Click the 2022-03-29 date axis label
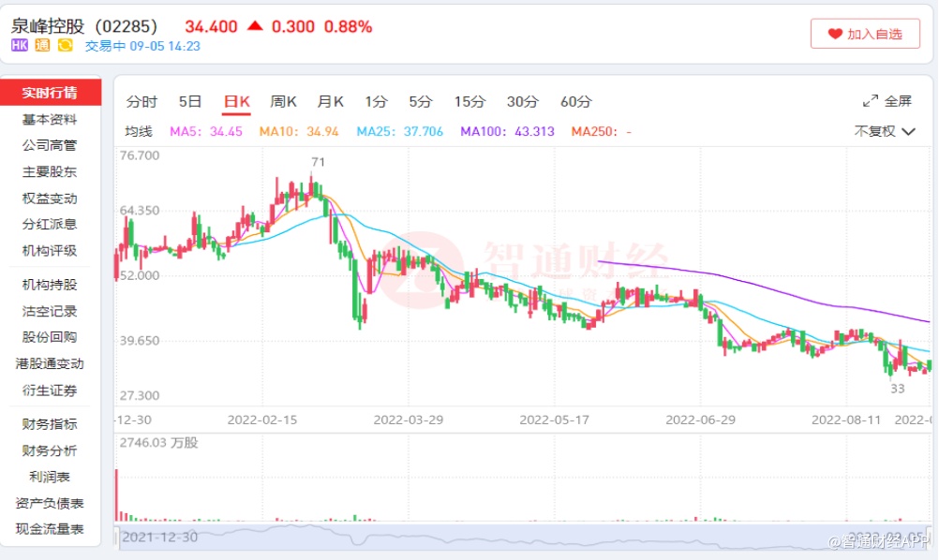 (409, 420)
